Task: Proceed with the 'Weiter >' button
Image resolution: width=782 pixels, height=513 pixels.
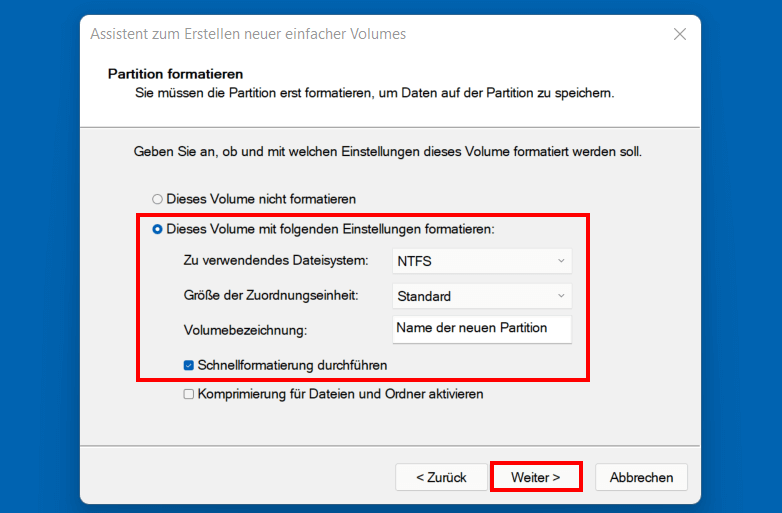Action: [536, 477]
